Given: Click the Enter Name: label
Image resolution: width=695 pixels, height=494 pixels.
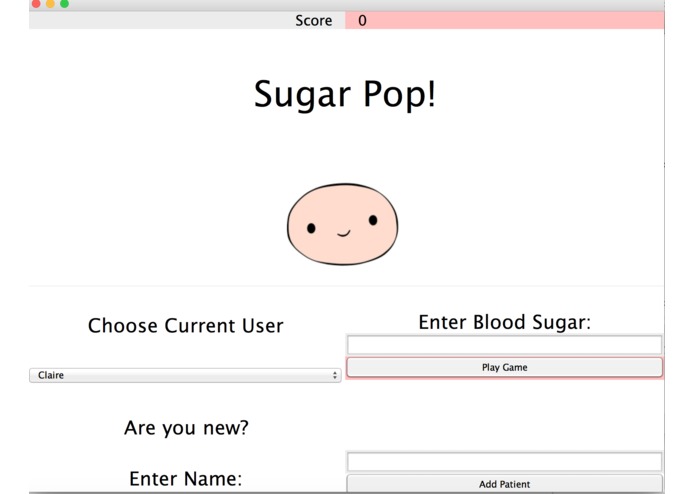Looking at the screenshot, I should pos(186,478).
